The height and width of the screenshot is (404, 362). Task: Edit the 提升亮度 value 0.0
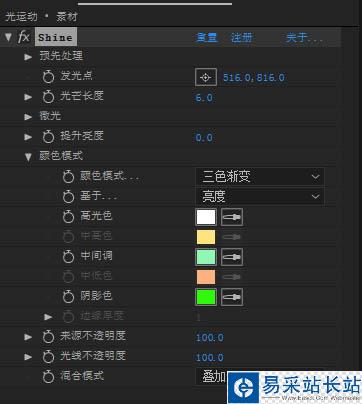tap(204, 137)
